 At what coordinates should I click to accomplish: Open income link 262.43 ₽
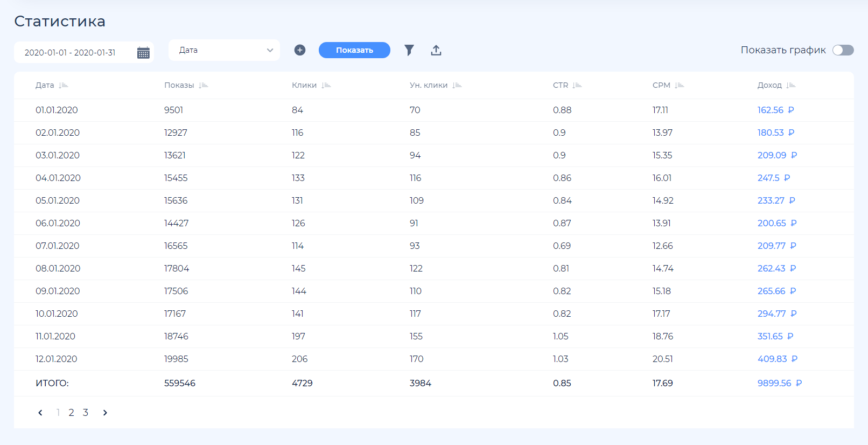(x=776, y=268)
